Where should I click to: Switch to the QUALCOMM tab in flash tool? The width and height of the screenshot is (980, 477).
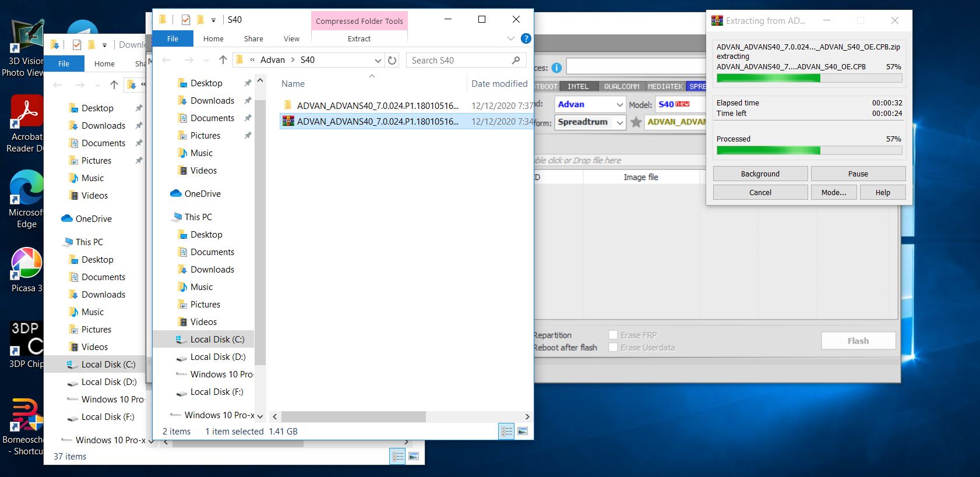tap(622, 86)
